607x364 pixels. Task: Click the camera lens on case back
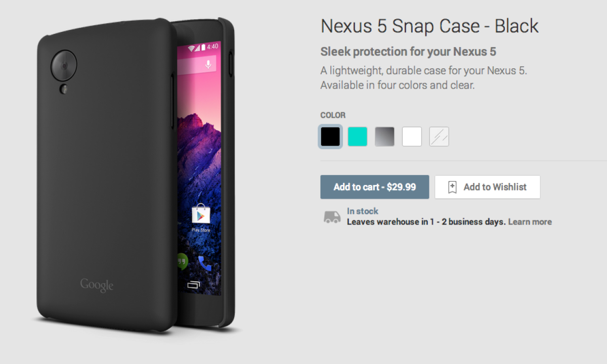point(64,66)
